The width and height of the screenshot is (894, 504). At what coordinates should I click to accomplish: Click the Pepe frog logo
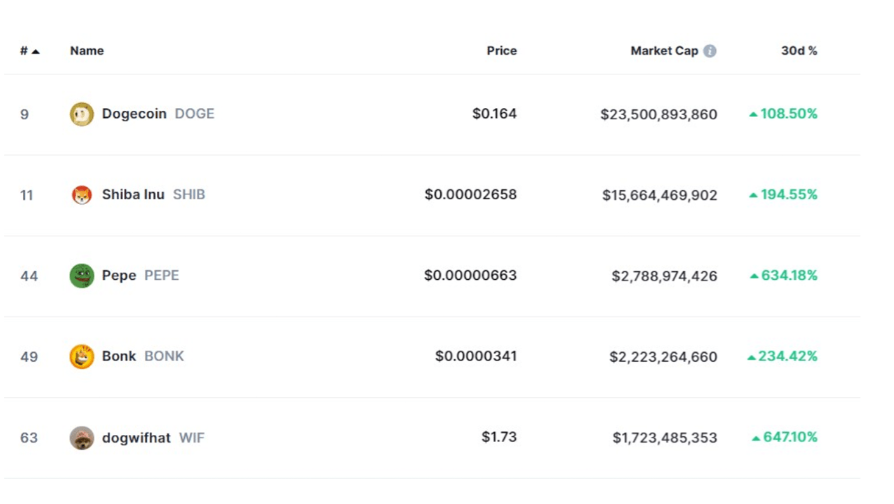click(x=82, y=276)
